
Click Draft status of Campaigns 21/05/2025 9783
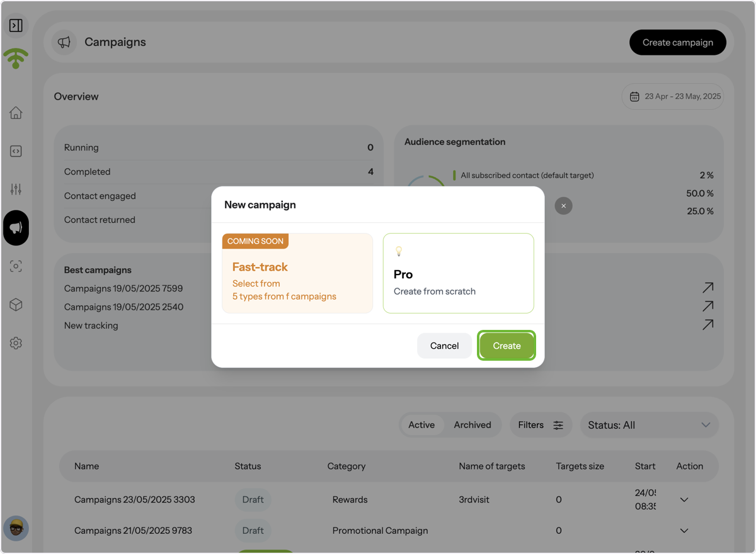point(253,531)
